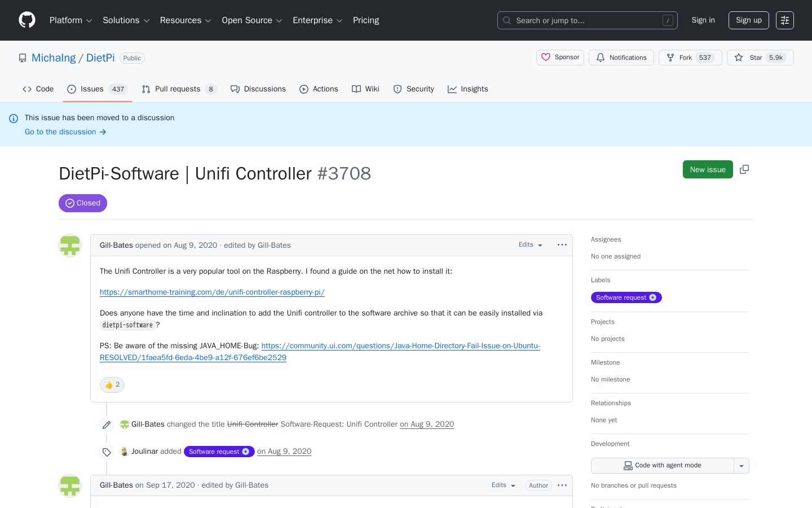Open Edits dropdown on Sep 17 comment
This screenshot has width=812, height=508.
[x=504, y=485]
